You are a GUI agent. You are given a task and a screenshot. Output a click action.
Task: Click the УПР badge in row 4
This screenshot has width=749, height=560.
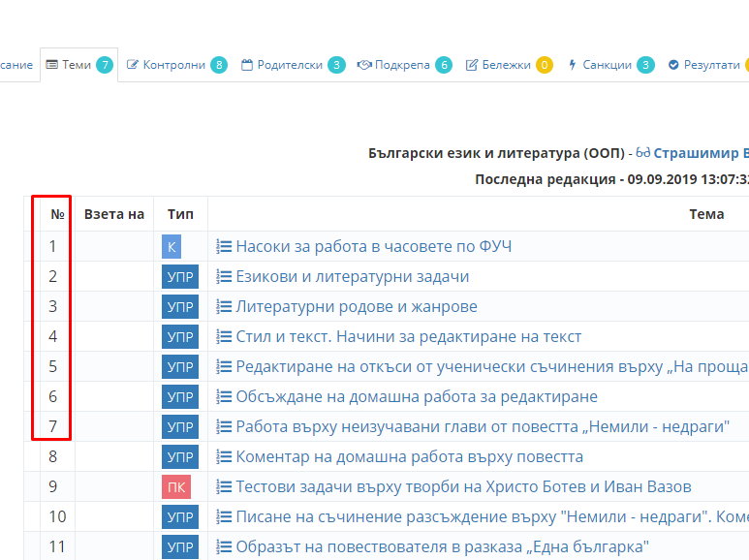click(x=180, y=337)
